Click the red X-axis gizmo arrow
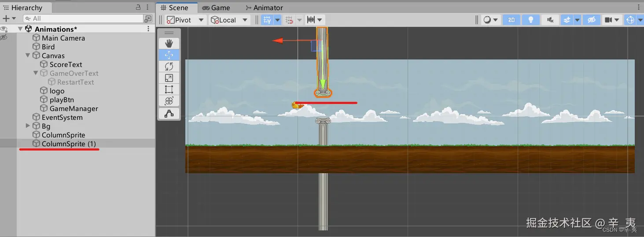The width and height of the screenshot is (644, 237). point(278,41)
